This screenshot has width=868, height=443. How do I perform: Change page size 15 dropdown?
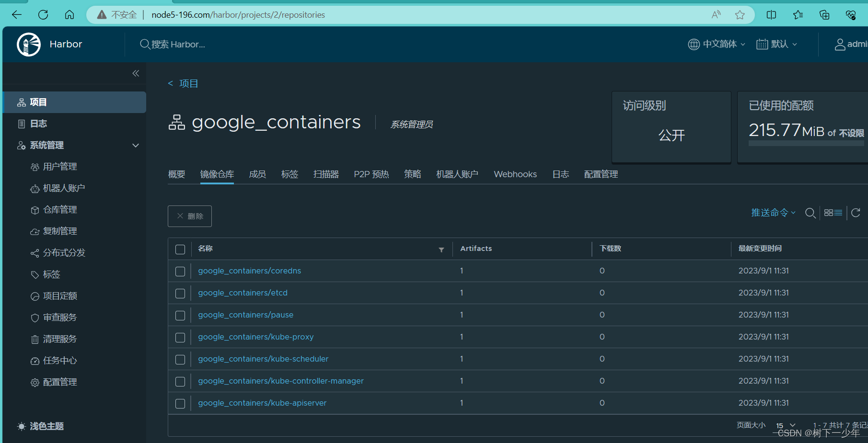pos(786,425)
